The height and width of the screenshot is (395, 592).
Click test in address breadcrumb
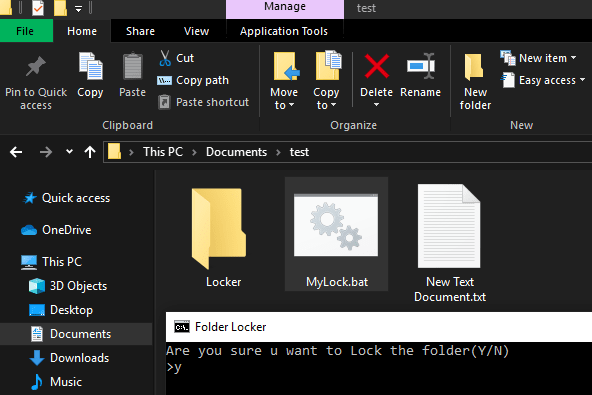point(299,152)
